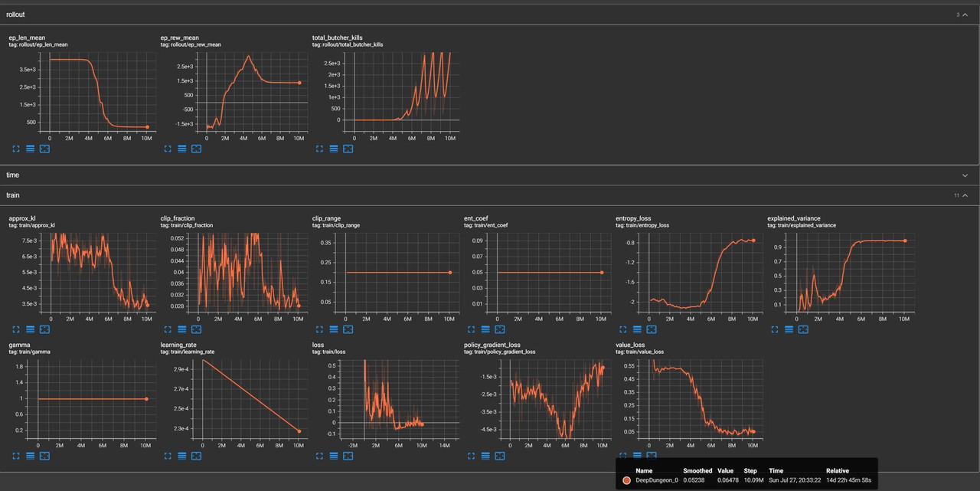
Task: Click the entropy_loss plot area
Action: (704, 272)
